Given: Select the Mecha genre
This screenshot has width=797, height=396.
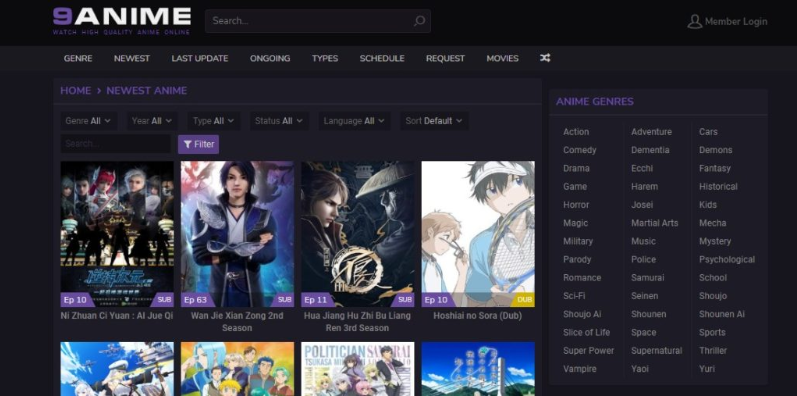Looking at the screenshot, I should [x=713, y=223].
